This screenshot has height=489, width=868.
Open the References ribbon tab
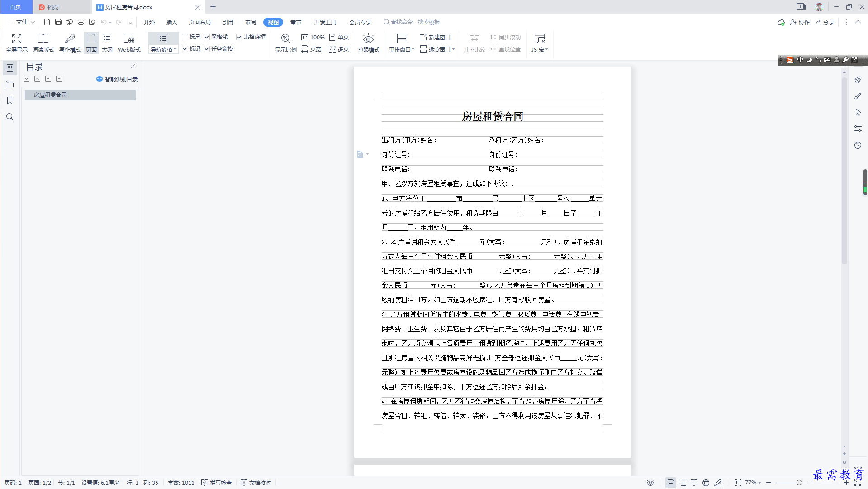tap(228, 22)
